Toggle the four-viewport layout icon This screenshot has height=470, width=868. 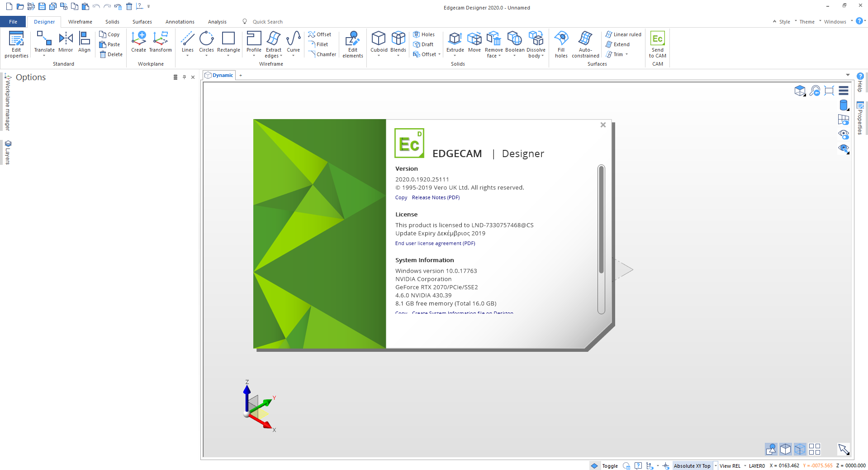[x=815, y=449]
